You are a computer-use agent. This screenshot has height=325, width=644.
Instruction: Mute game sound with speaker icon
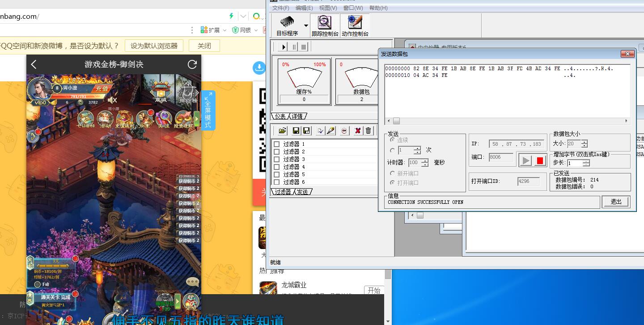click(112, 100)
